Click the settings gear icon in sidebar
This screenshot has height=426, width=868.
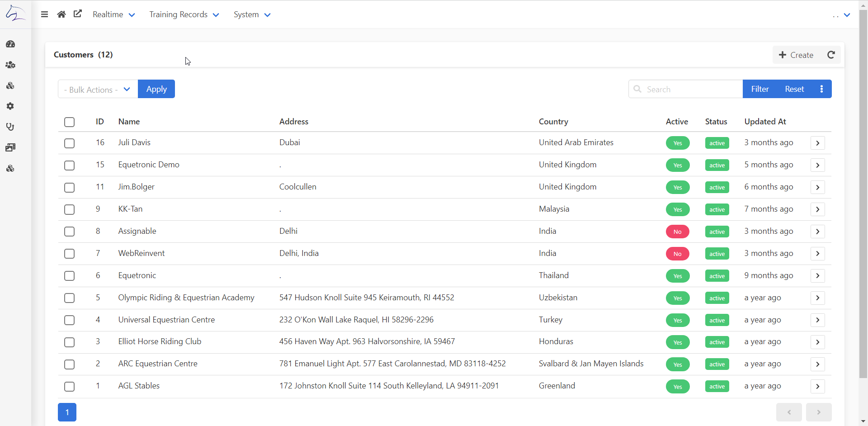tap(10, 106)
